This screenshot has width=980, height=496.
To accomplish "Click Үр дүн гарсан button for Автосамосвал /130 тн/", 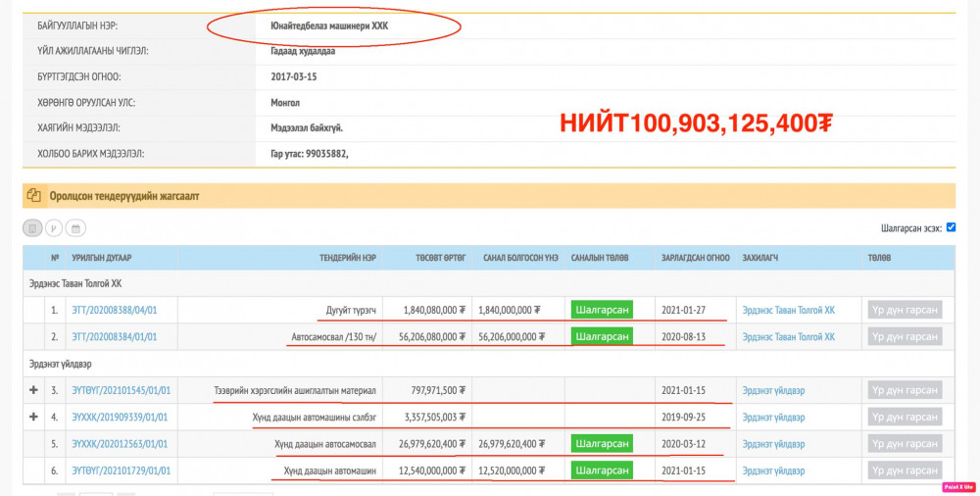I will click(x=905, y=336).
